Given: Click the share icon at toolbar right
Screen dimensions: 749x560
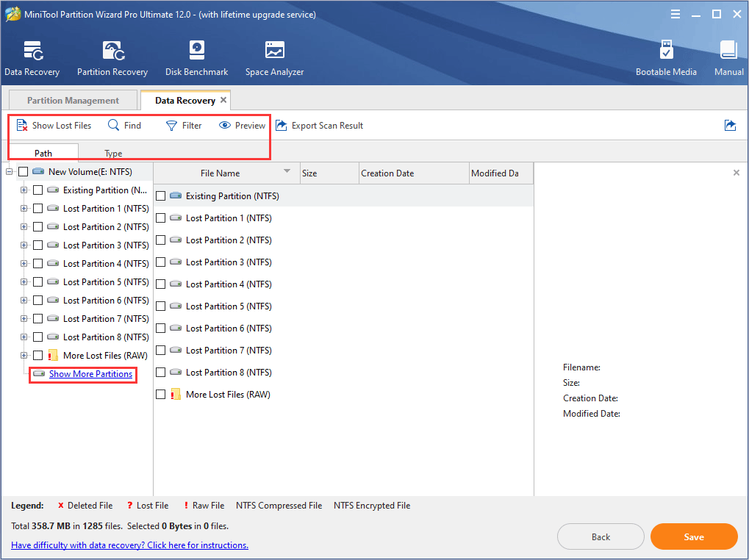Looking at the screenshot, I should [x=731, y=125].
